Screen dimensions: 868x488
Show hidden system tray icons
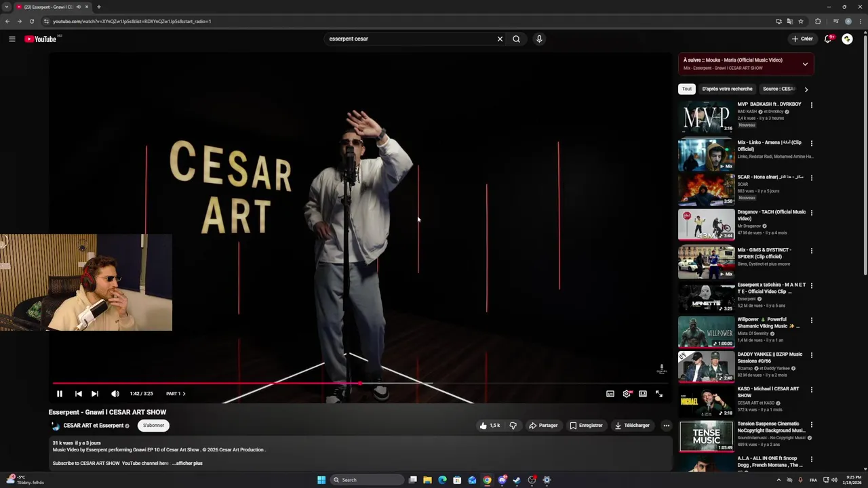pos(778,480)
